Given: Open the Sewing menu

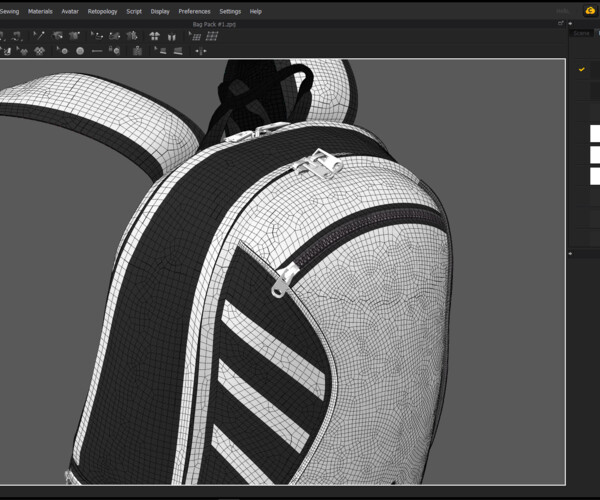Looking at the screenshot, I should (9, 11).
